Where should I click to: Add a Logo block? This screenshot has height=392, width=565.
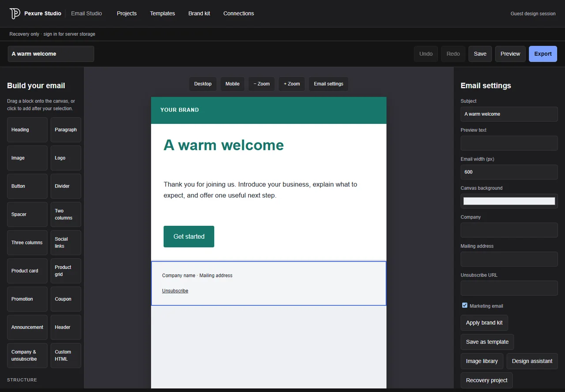coord(66,158)
